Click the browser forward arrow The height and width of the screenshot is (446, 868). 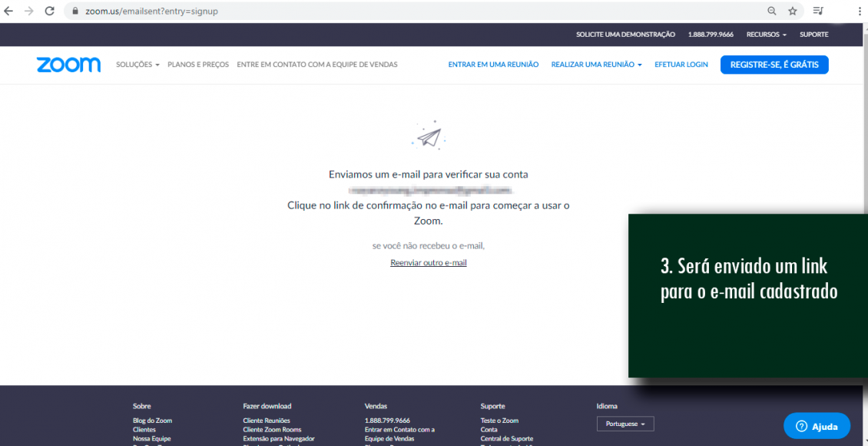(x=28, y=11)
